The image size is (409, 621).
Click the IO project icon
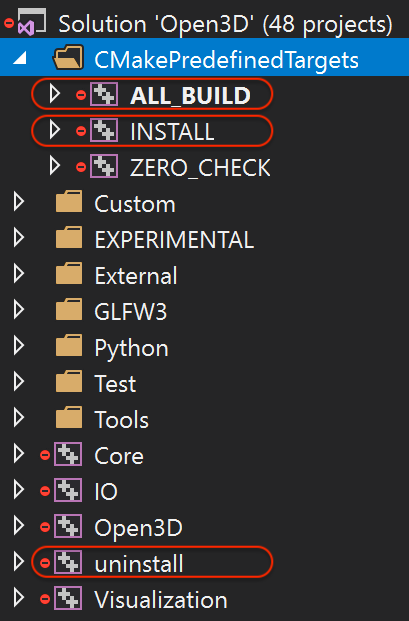pos(68,491)
